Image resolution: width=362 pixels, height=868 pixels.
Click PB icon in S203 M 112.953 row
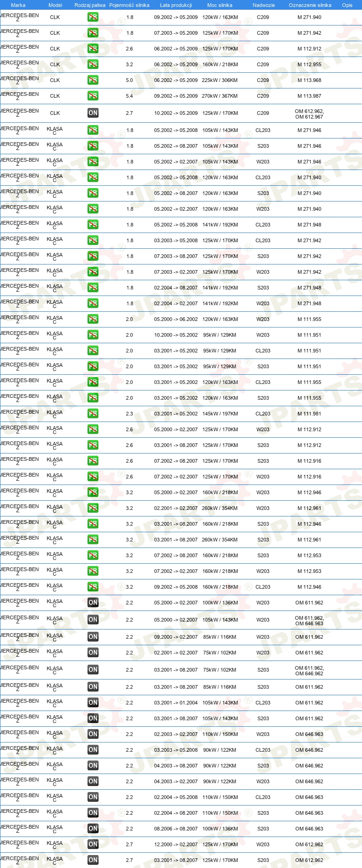tap(93, 555)
